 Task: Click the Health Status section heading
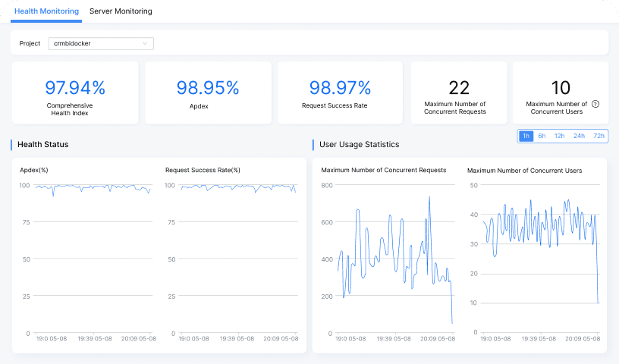tap(43, 145)
